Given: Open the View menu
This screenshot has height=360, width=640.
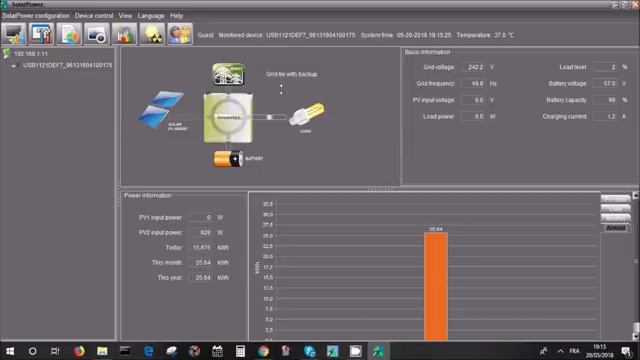Looking at the screenshot, I should (125, 16).
